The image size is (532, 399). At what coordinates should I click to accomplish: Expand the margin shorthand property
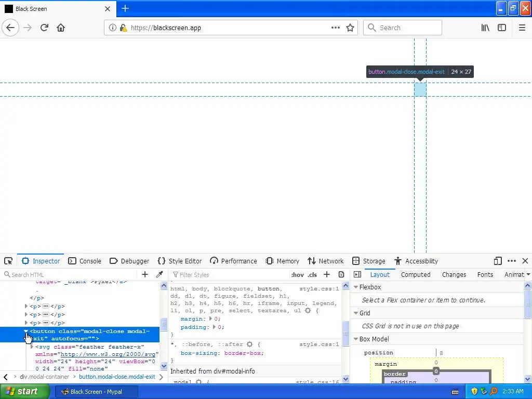click(x=210, y=318)
